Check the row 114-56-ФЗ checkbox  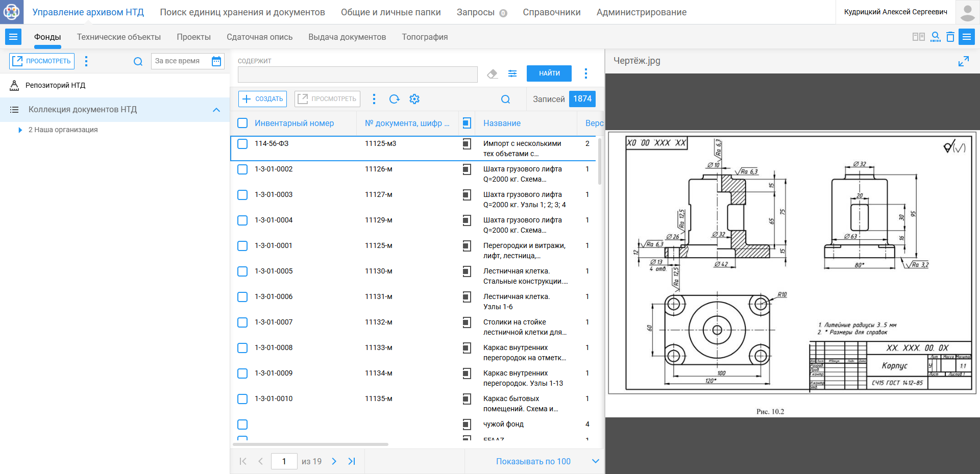[x=242, y=144]
